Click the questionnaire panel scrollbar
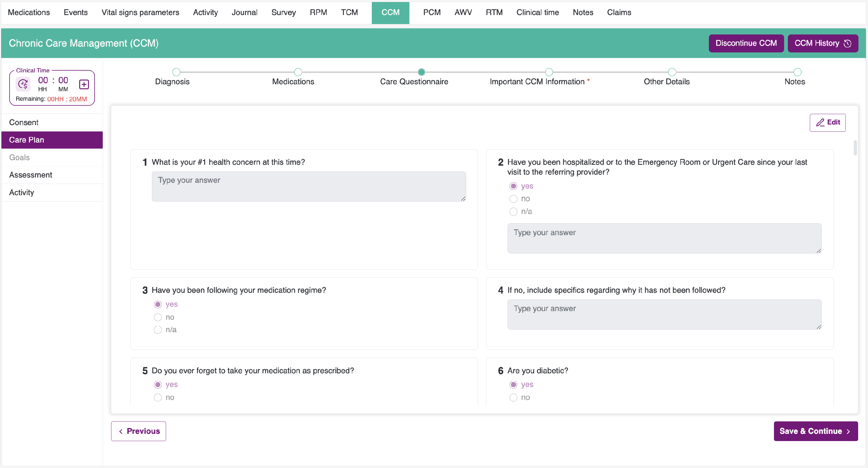Image resolution: width=868 pixels, height=468 pixels. (x=855, y=147)
